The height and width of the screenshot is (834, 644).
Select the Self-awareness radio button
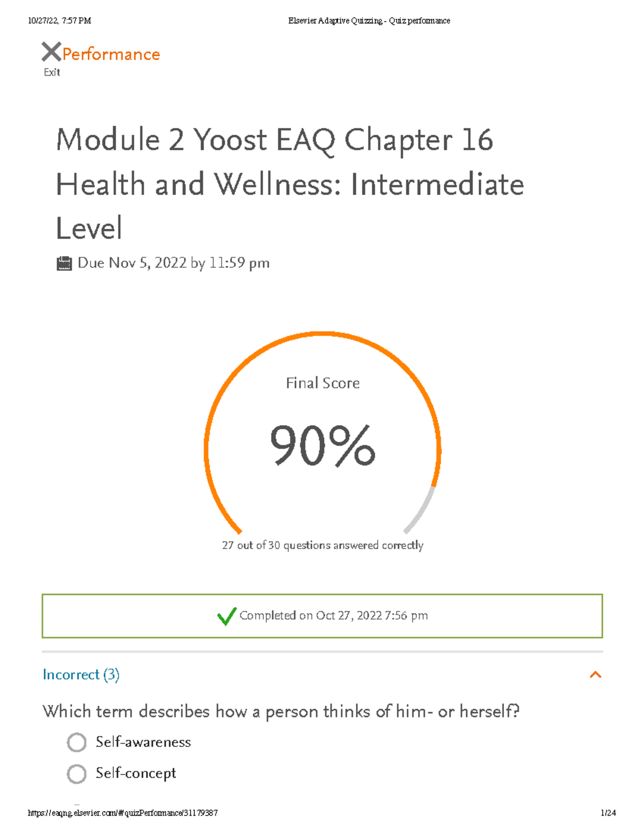pos(77,743)
